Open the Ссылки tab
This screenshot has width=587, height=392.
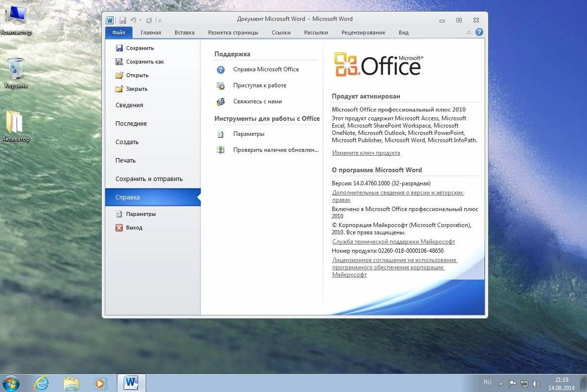(281, 33)
